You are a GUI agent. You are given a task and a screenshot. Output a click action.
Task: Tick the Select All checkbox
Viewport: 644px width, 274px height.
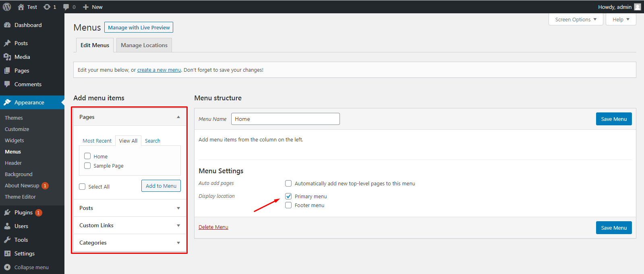click(82, 187)
